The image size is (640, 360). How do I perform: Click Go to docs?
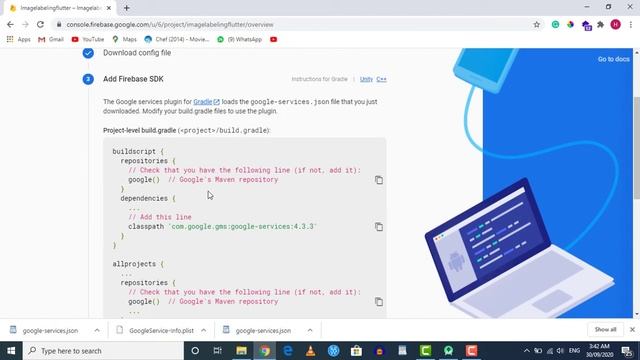point(613,59)
